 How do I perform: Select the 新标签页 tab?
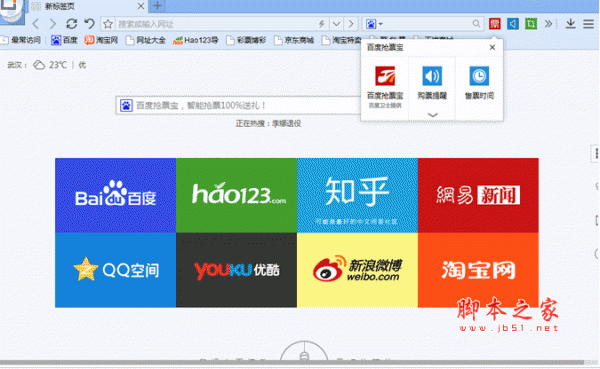[87, 6]
